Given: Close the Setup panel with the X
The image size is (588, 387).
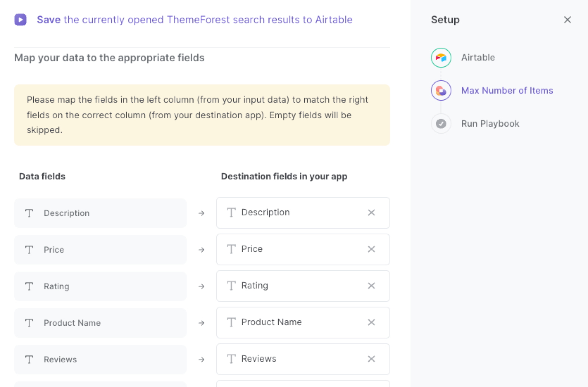Looking at the screenshot, I should coord(567,20).
